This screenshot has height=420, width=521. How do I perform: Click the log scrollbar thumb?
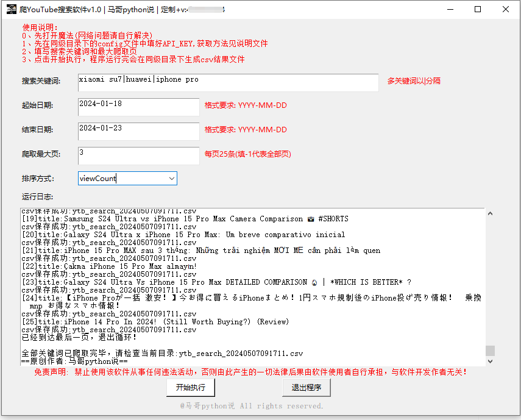point(490,351)
